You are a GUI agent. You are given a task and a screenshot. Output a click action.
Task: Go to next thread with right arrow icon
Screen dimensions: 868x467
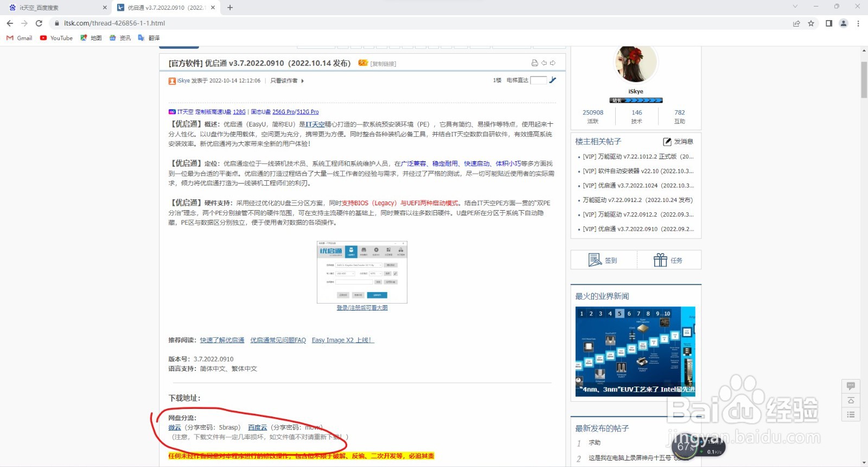(x=553, y=63)
